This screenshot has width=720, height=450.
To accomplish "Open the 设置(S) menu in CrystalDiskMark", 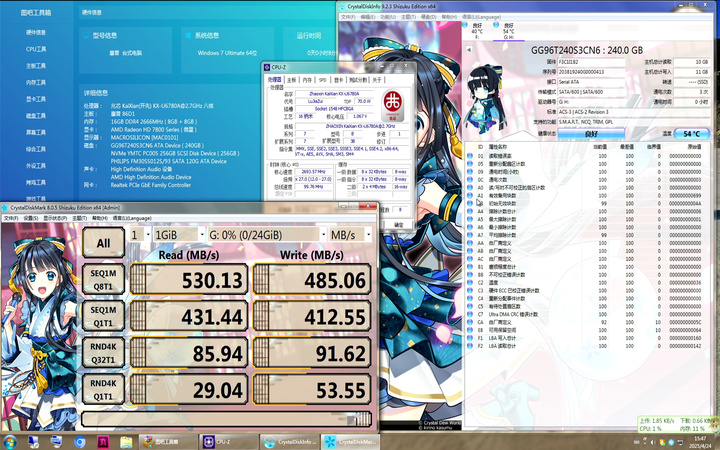I will point(31,218).
